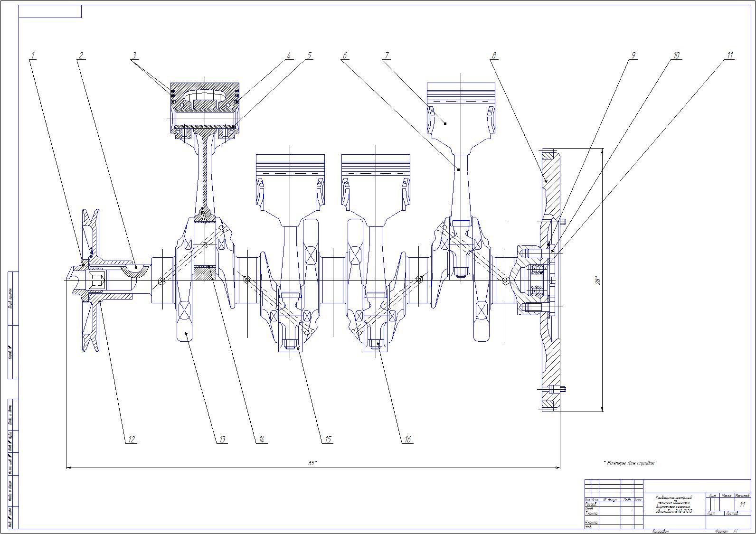Screen dimensions: 756x534
Task: Select callout number 14 label
Action: coord(261,440)
